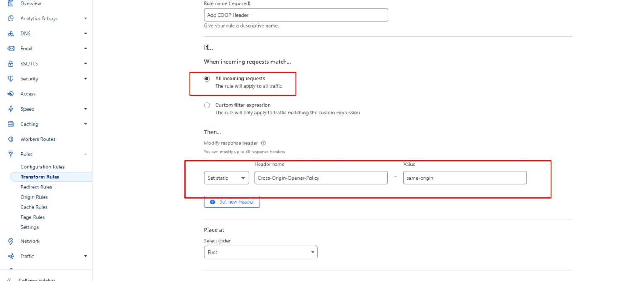The image size is (644, 281).
Task: Expand the Security menu arrow
Action: click(86, 79)
